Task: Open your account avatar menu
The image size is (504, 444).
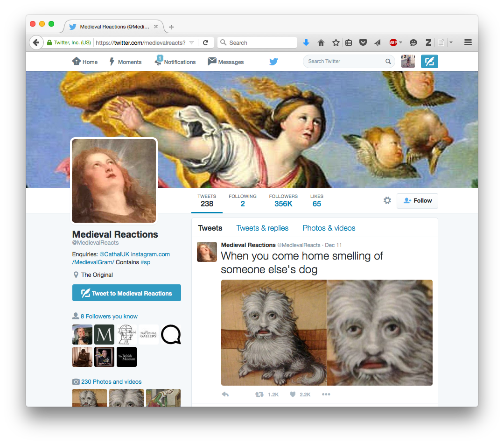Action: point(408,62)
